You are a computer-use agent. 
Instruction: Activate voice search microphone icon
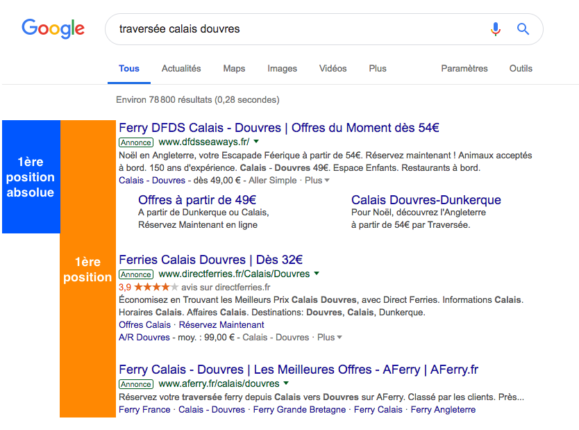pyautogui.click(x=496, y=29)
